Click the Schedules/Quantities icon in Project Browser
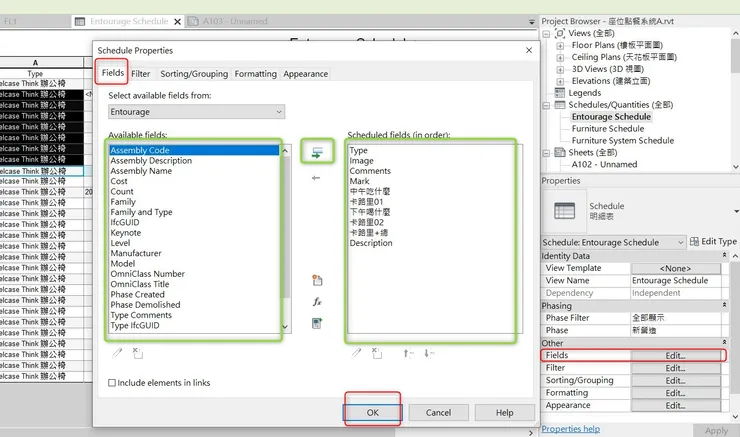This screenshot has height=437, width=740. (x=560, y=105)
